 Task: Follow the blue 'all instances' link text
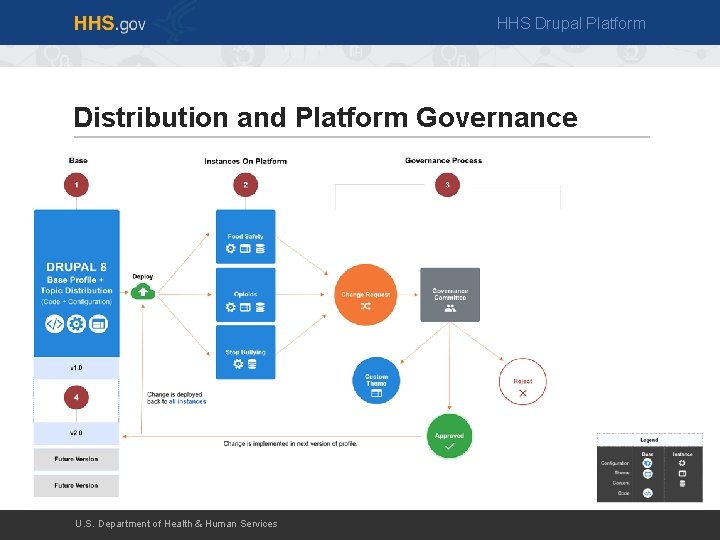(x=187, y=401)
